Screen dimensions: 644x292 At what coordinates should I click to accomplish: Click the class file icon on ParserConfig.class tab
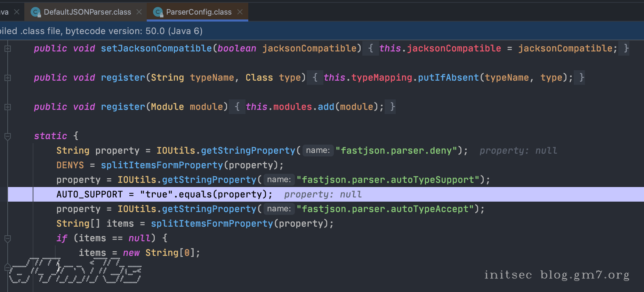(158, 12)
